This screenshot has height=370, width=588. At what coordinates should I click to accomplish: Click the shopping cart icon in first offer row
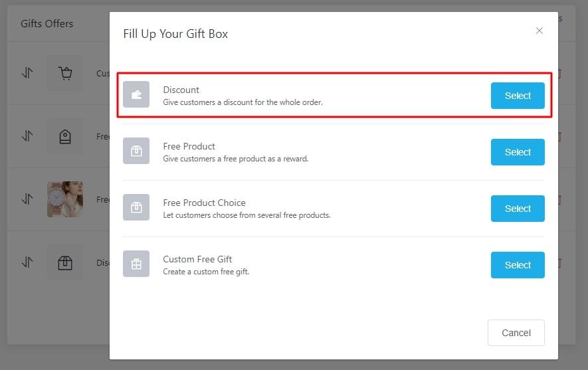click(65, 73)
